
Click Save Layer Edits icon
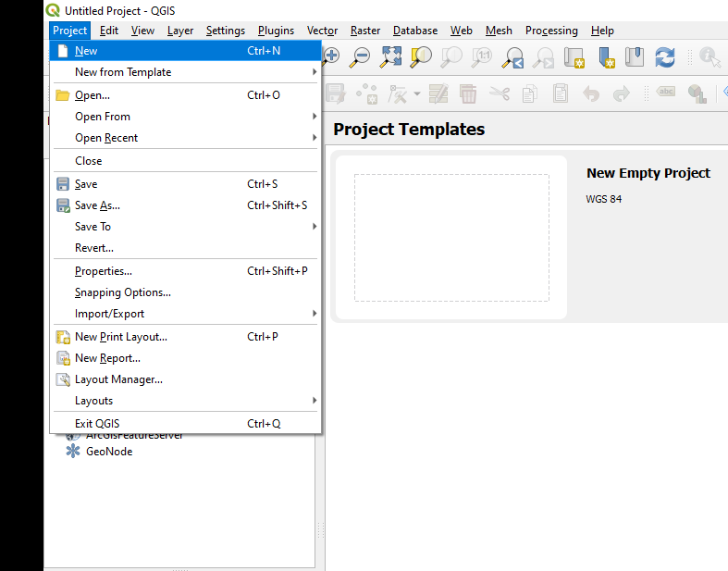(336, 93)
